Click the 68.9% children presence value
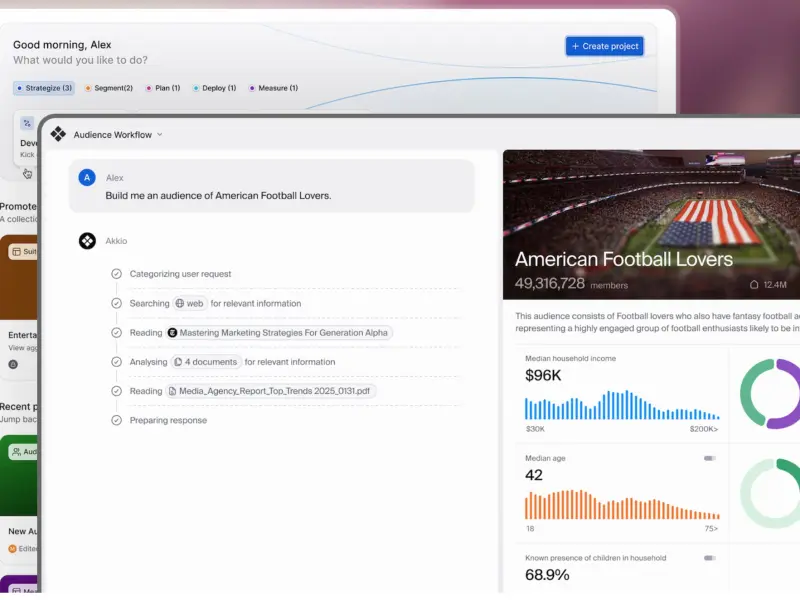Image resolution: width=800 pixels, height=600 pixels. (547, 575)
